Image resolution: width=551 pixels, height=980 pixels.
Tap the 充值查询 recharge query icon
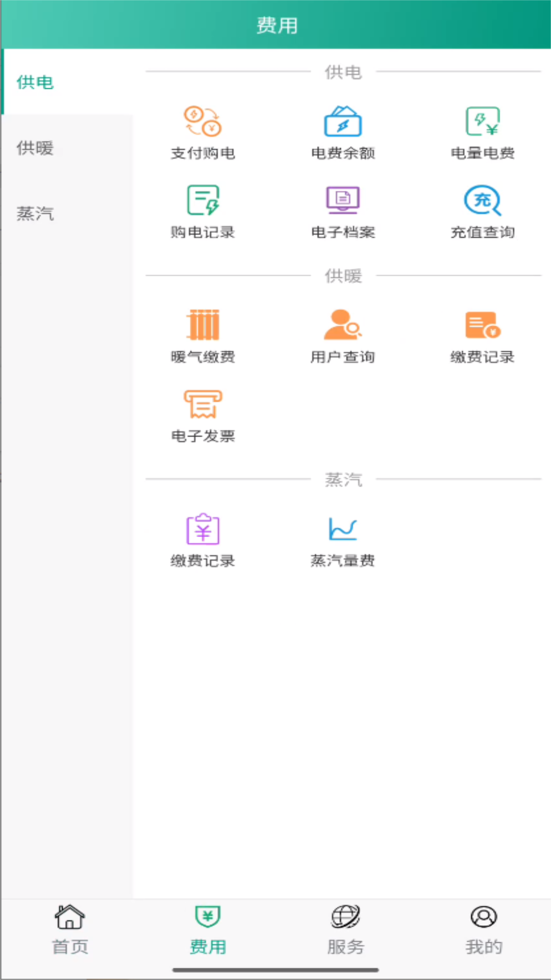483,201
